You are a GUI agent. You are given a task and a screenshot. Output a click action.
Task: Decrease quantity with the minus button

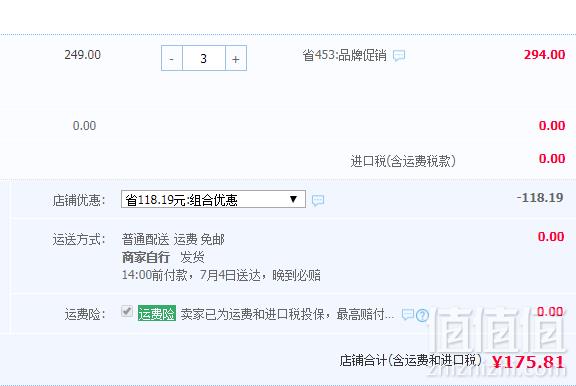172,58
